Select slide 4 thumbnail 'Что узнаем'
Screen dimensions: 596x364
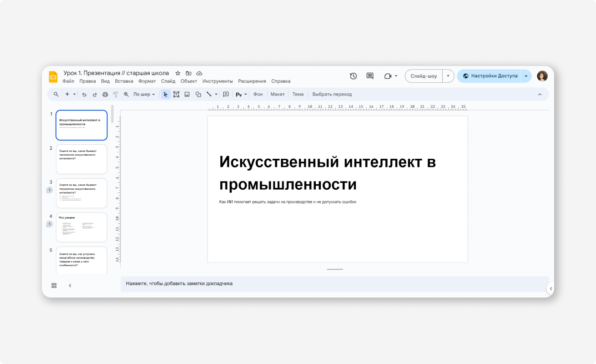point(81,227)
